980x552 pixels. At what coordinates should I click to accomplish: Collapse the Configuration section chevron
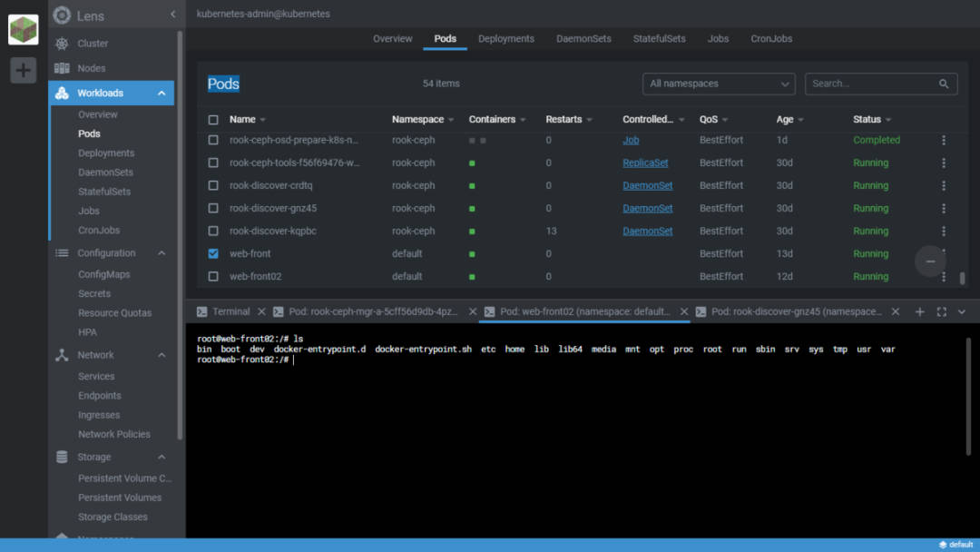pyautogui.click(x=162, y=253)
